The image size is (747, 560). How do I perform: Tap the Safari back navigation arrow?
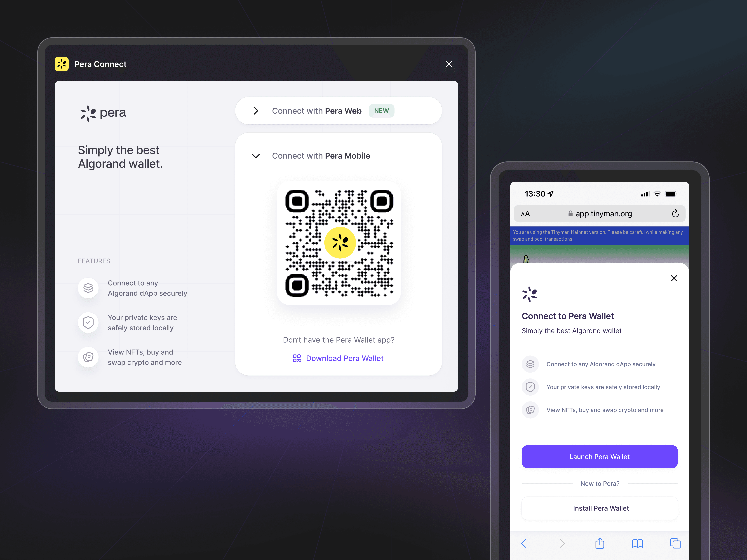(524, 543)
